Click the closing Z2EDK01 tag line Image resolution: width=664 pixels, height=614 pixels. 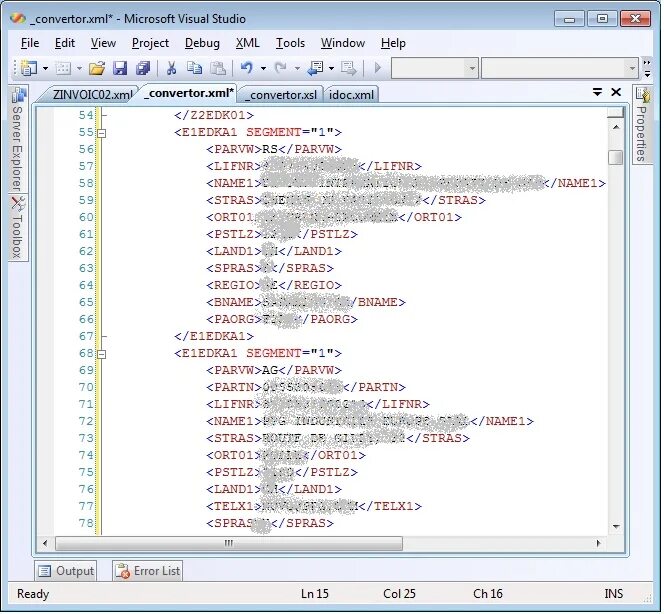pos(214,116)
